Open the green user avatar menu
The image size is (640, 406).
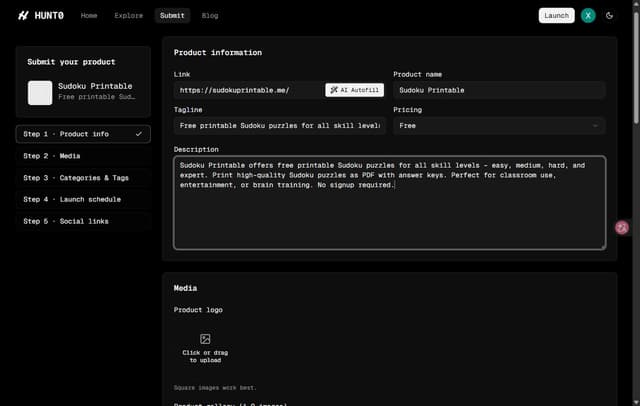[x=588, y=16]
